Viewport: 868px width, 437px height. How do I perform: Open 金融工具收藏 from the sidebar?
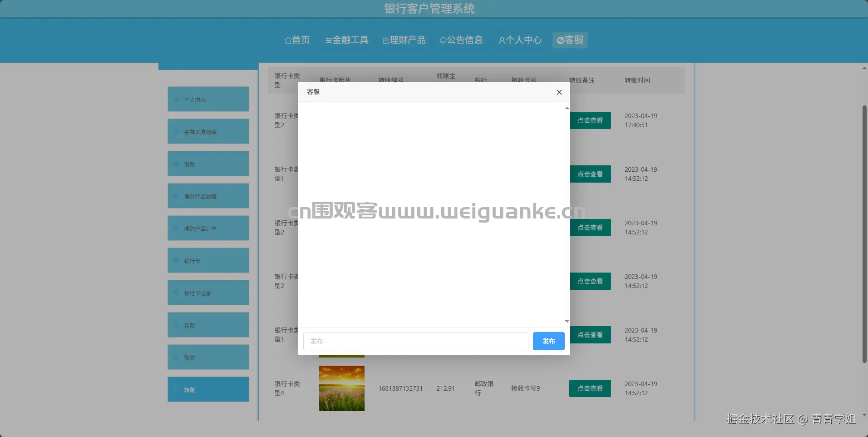tap(208, 131)
